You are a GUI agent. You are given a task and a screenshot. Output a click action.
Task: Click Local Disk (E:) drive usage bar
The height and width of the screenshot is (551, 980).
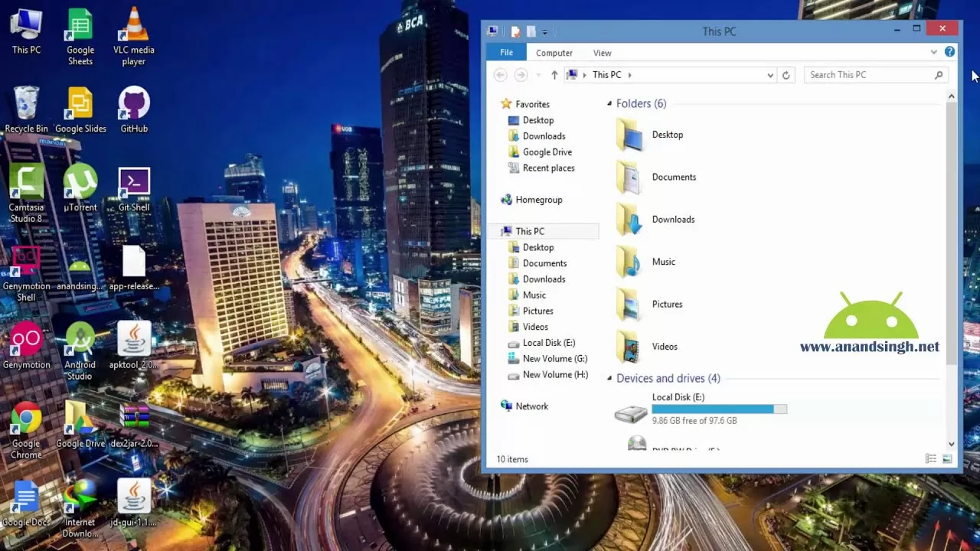[x=719, y=409]
